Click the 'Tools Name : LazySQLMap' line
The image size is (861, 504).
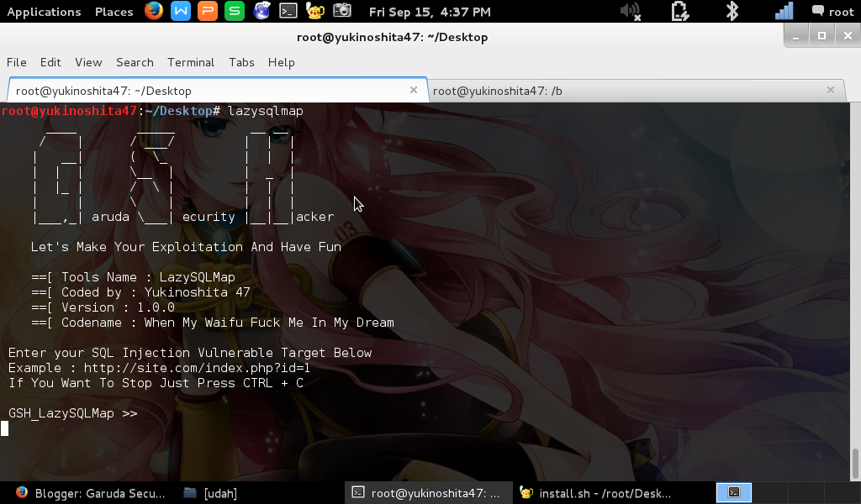coord(133,277)
